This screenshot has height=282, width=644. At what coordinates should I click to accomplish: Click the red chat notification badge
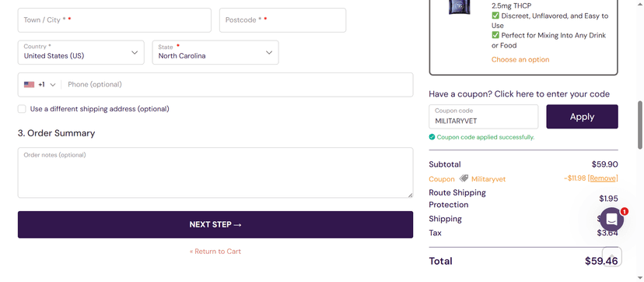625,211
